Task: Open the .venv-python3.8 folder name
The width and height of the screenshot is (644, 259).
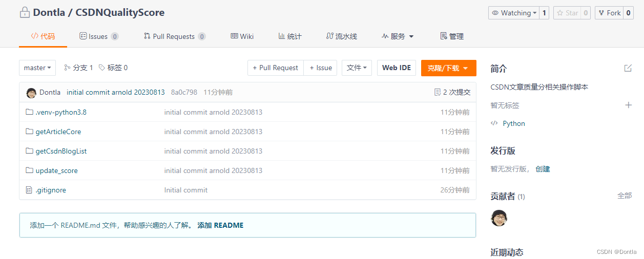Action: [x=61, y=112]
